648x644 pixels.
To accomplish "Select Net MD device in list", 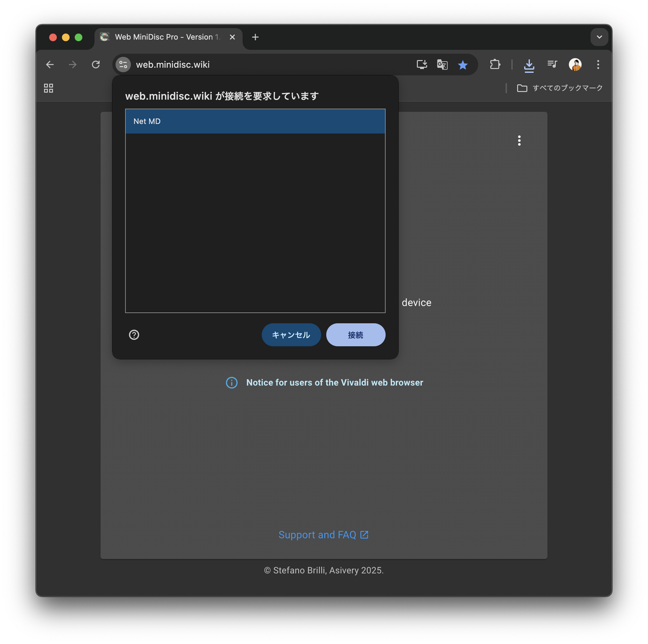I will click(255, 122).
